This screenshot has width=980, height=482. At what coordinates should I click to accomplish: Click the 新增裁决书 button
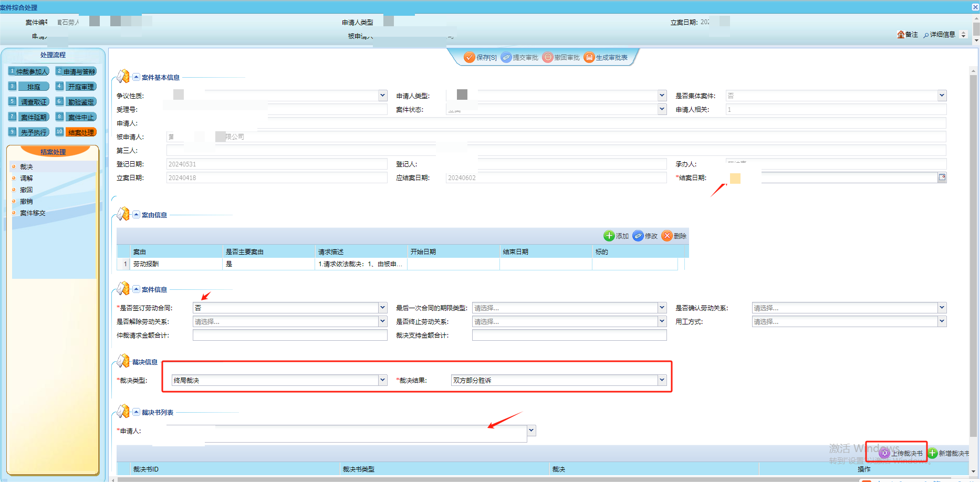[x=948, y=453]
